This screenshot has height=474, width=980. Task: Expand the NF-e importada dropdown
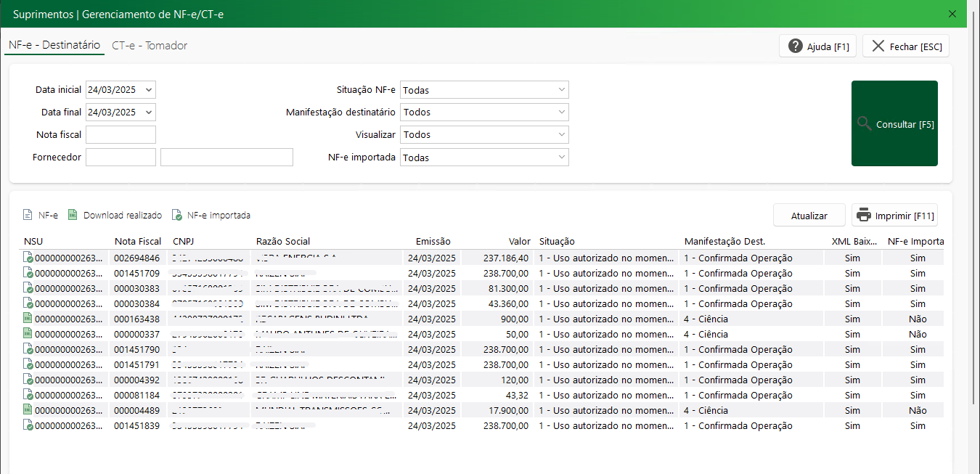click(561, 158)
